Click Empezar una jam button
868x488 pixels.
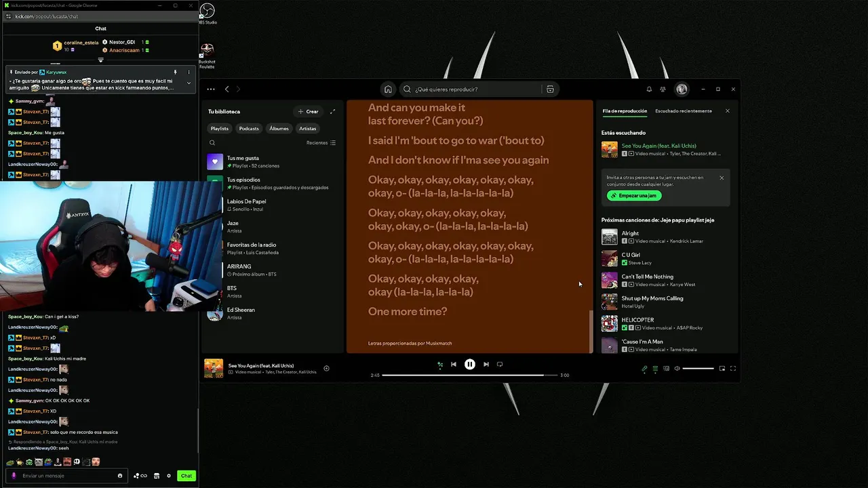click(x=634, y=195)
